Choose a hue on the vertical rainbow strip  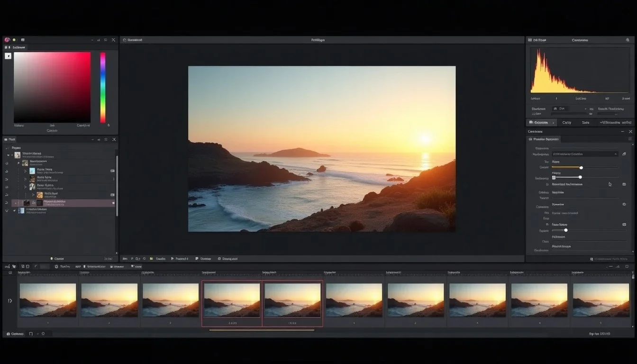[x=103, y=87]
